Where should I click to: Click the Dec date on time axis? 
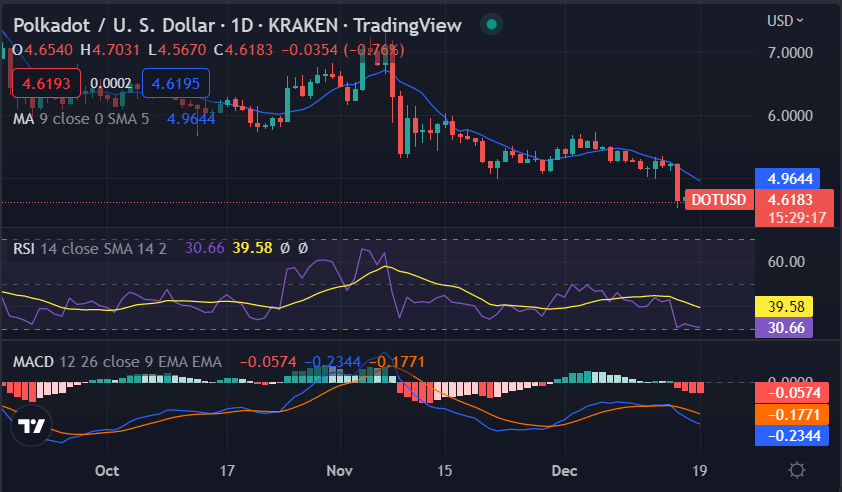(x=564, y=471)
